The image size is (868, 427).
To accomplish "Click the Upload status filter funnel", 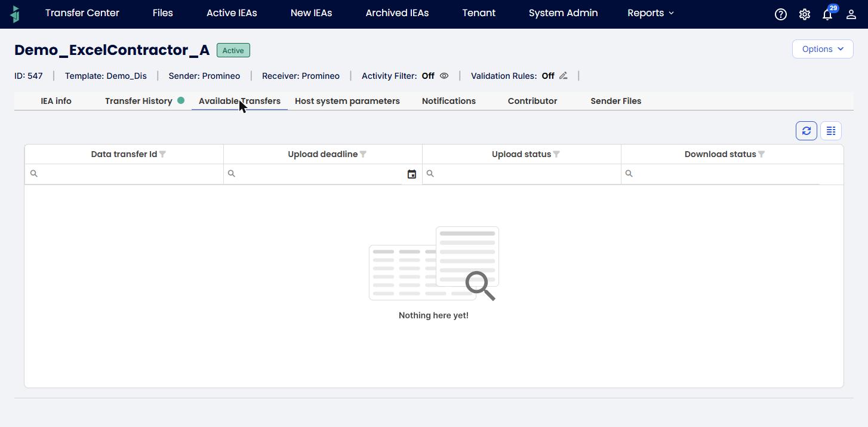I will coord(556,154).
